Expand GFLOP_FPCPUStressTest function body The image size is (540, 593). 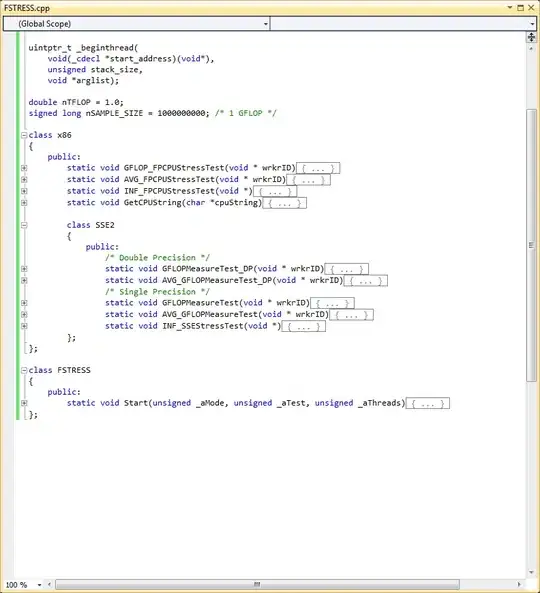(x=24, y=168)
